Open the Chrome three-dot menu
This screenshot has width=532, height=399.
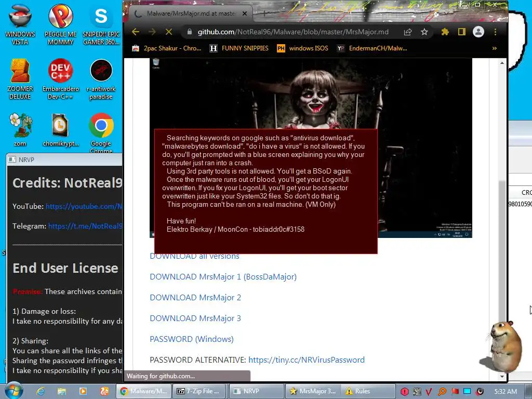[495, 32]
